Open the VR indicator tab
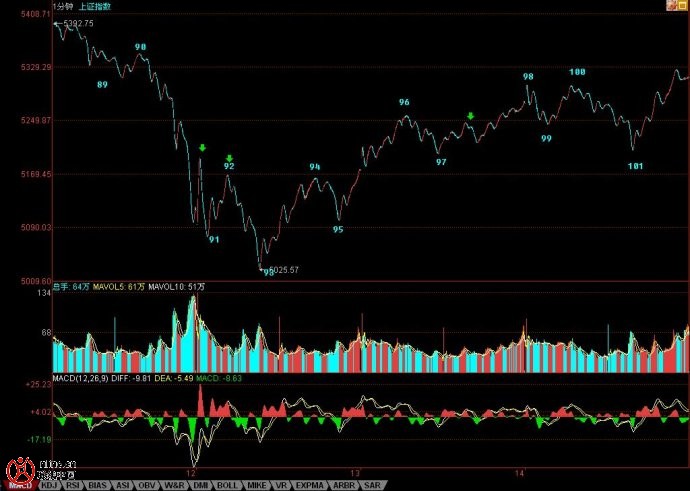Screen dimensions: 690x491 (x=280, y=485)
